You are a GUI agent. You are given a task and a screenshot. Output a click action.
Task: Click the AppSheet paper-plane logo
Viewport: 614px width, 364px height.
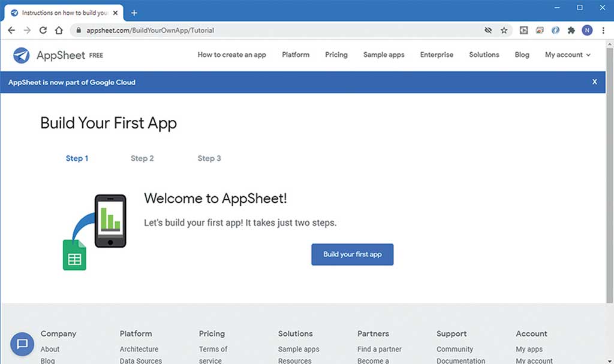21,55
